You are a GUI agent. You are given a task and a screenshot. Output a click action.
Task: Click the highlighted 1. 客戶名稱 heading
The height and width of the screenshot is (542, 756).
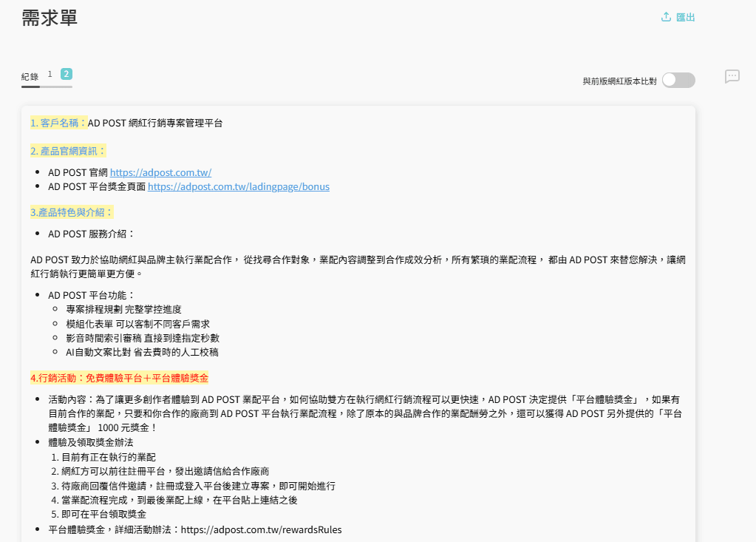[57, 123]
